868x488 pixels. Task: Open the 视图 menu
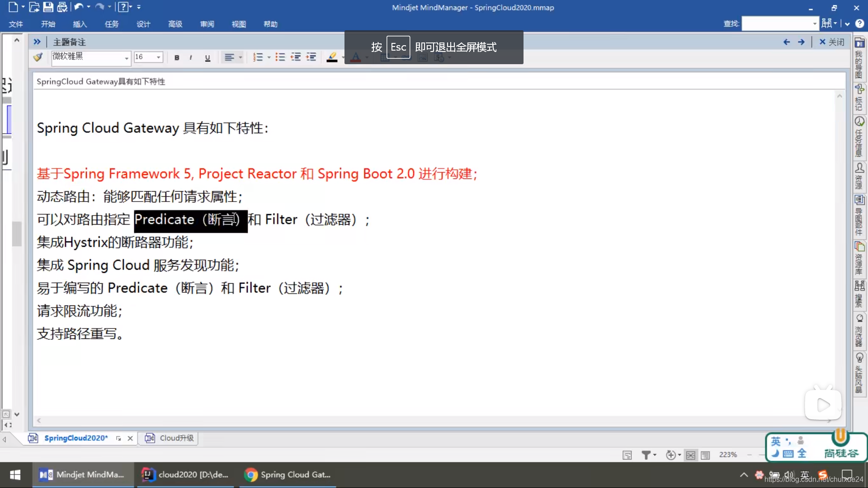pos(238,24)
